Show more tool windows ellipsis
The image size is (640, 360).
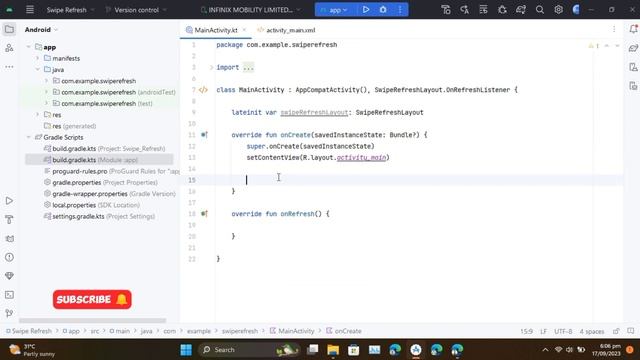[x=9, y=67]
